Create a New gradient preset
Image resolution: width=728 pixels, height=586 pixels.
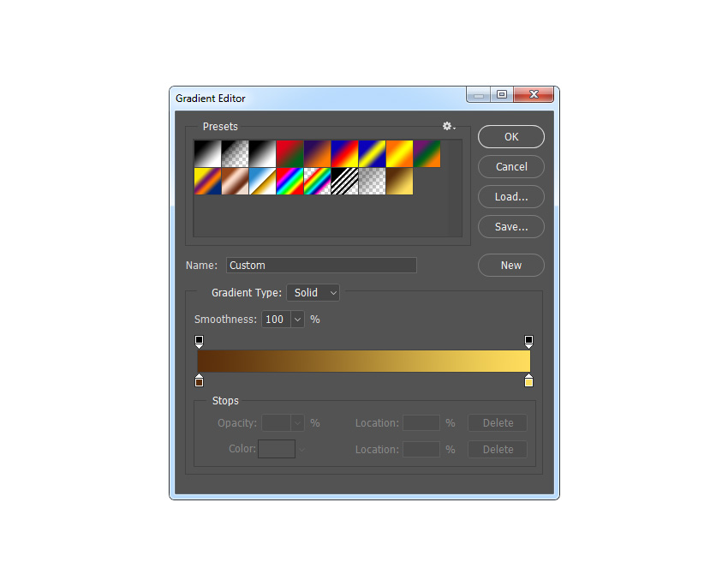click(x=511, y=265)
